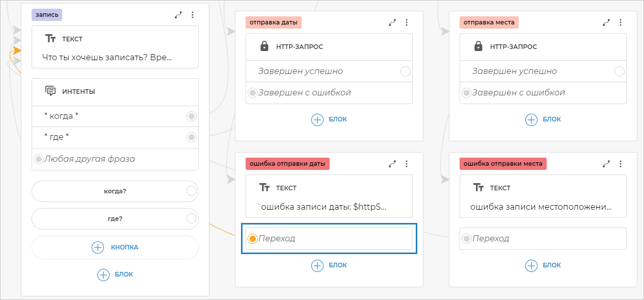Open text block 'Что ты хочешь записать?'
The image size is (644, 300).
(115, 57)
